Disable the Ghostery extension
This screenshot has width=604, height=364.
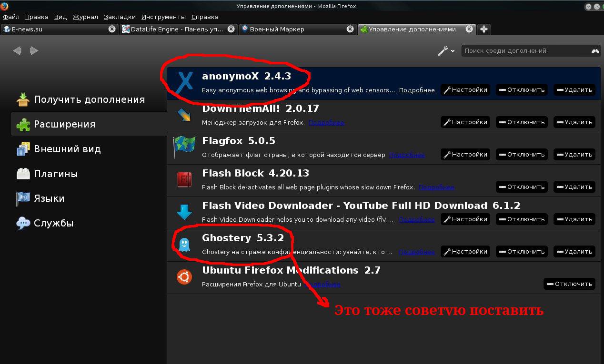pyautogui.click(x=522, y=252)
